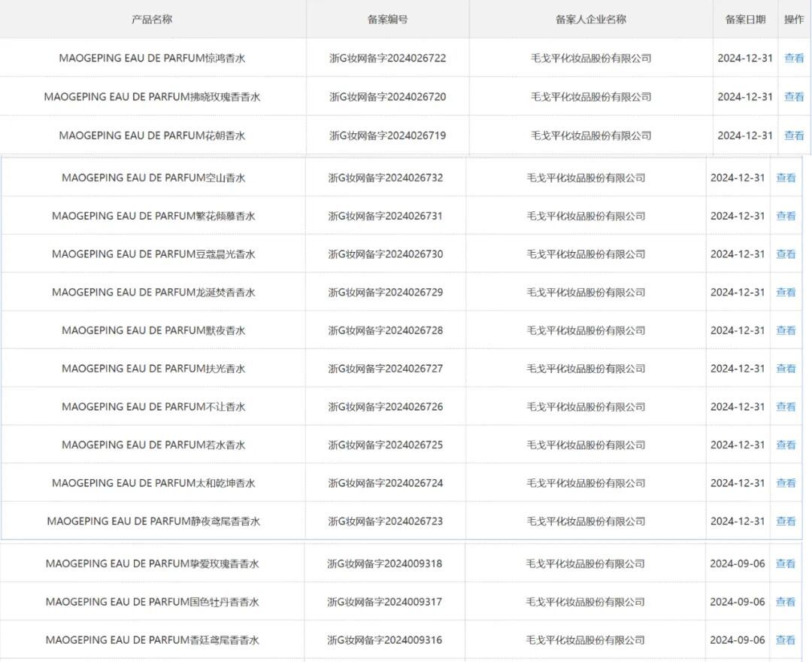The width and height of the screenshot is (812, 662).
Task: Click the 操作 column header
Action: (x=794, y=19)
